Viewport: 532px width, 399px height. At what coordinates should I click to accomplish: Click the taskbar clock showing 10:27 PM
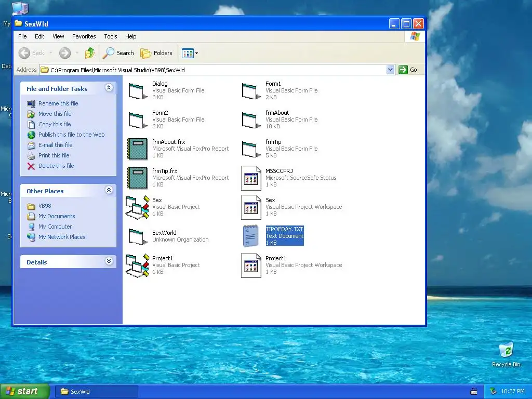(512, 392)
